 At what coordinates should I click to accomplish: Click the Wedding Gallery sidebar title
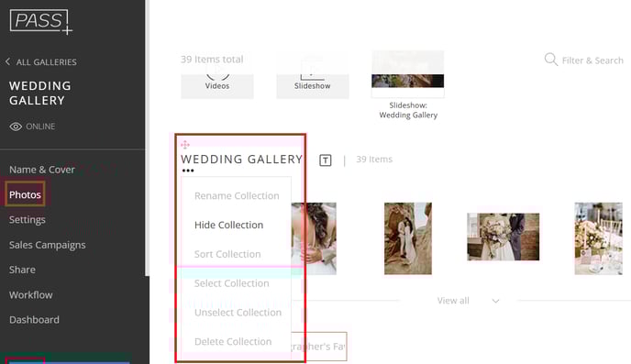pyautogui.click(x=40, y=93)
